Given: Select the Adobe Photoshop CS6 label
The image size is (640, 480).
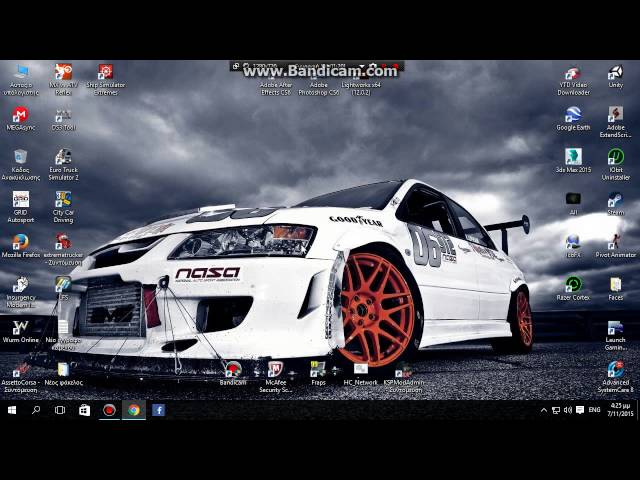Looking at the screenshot, I should tap(318, 89).
